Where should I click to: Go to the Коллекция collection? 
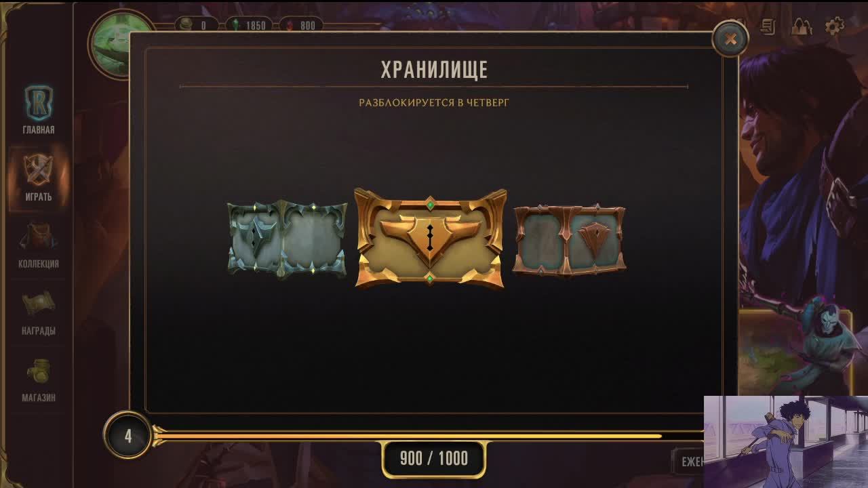click(39, 245)
